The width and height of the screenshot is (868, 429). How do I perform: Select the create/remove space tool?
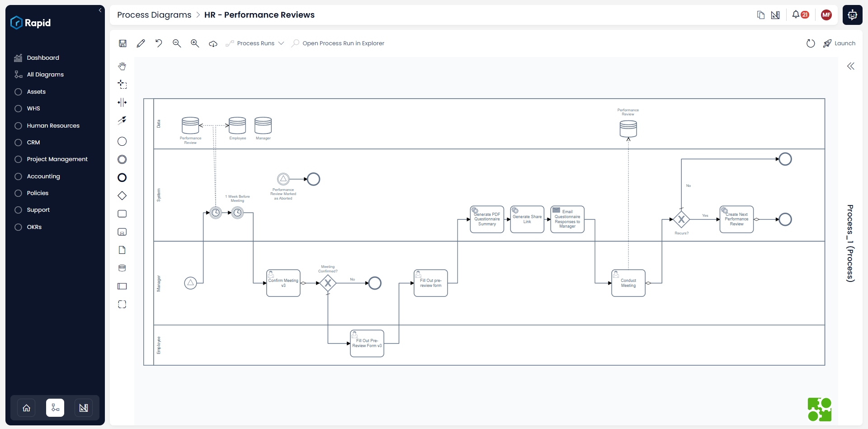click(122, 102)
